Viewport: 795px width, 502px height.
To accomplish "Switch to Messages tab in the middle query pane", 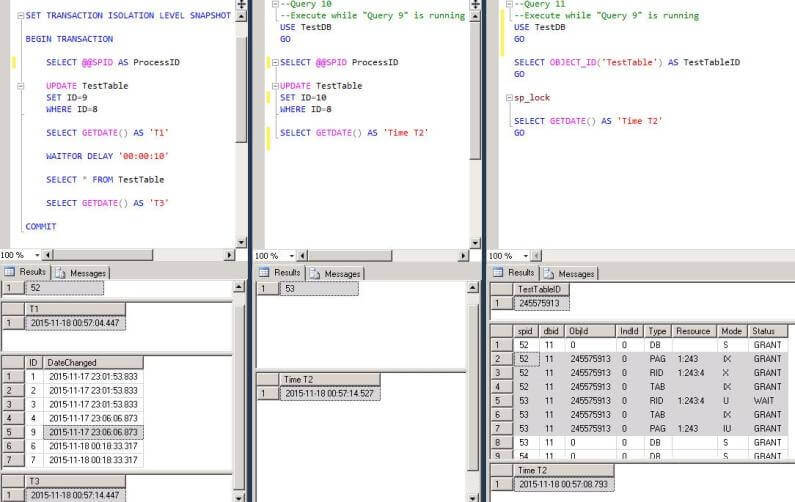I will point(335,273).
